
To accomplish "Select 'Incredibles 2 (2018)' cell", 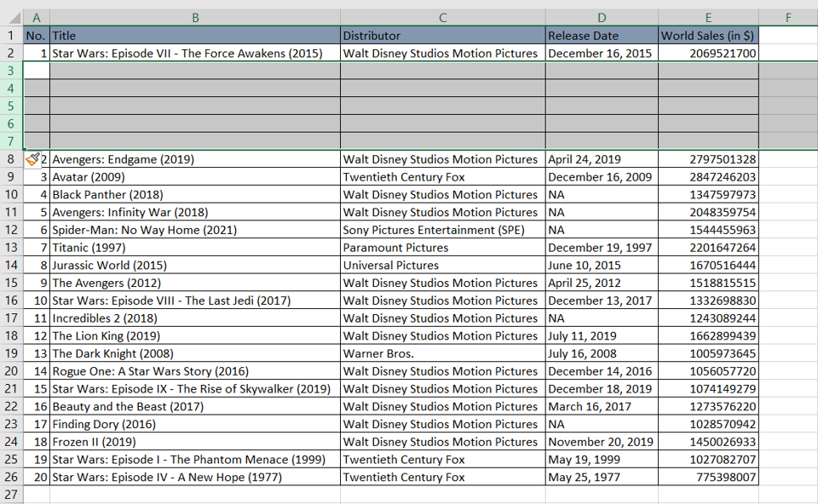I will (x=195, y=318).
